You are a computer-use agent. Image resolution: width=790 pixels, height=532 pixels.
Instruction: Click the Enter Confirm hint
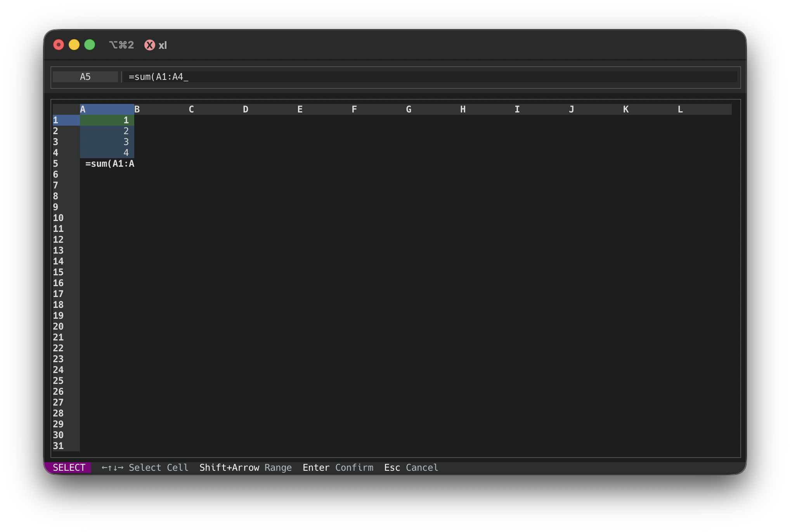tap(338, 468)
